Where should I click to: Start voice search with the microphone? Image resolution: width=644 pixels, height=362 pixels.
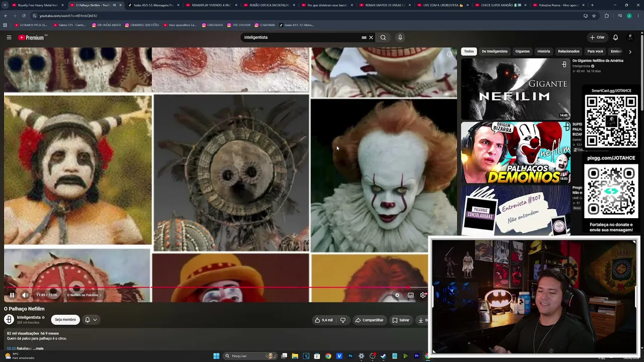[x=400, y=37]
